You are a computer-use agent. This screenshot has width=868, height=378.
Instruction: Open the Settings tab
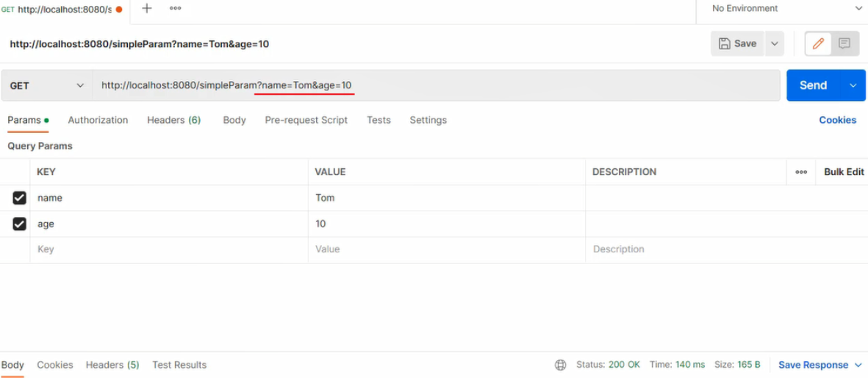(428, 121)
